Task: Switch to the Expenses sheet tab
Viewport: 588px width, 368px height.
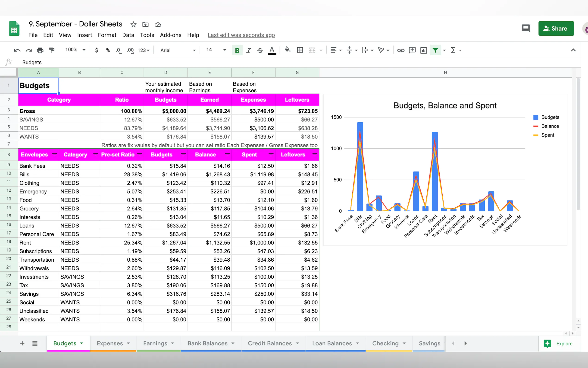Action: (x=113, y=343)
